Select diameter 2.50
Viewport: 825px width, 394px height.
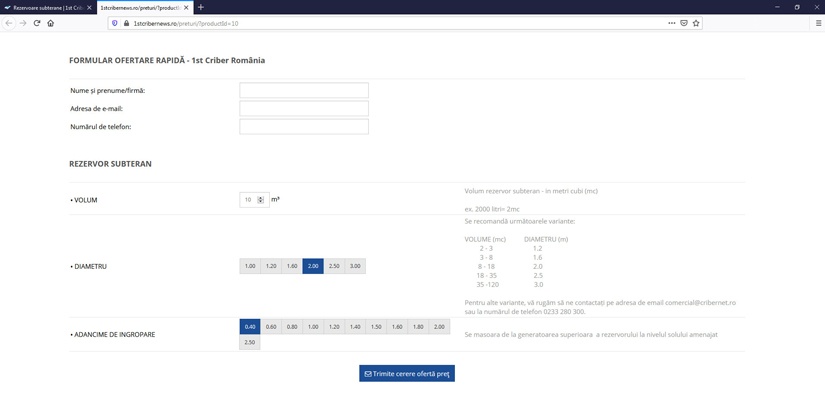[334, 266]
